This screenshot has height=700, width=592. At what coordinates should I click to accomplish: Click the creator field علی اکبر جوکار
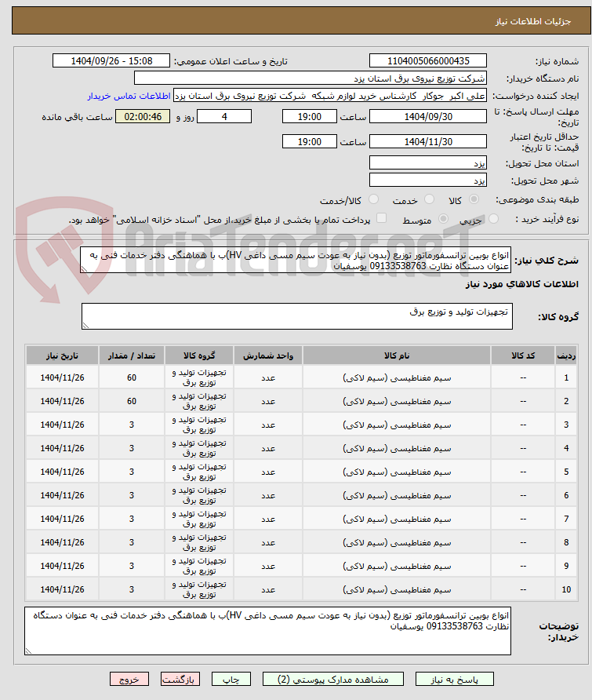(329, 96)
